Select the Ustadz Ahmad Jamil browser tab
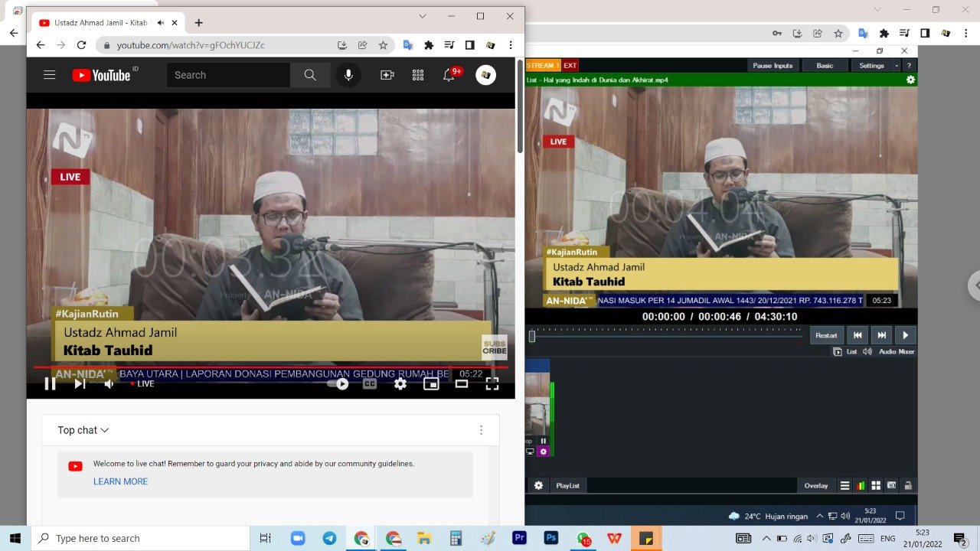The width and height of the screenshot is (980, 551). coord(100,23)
